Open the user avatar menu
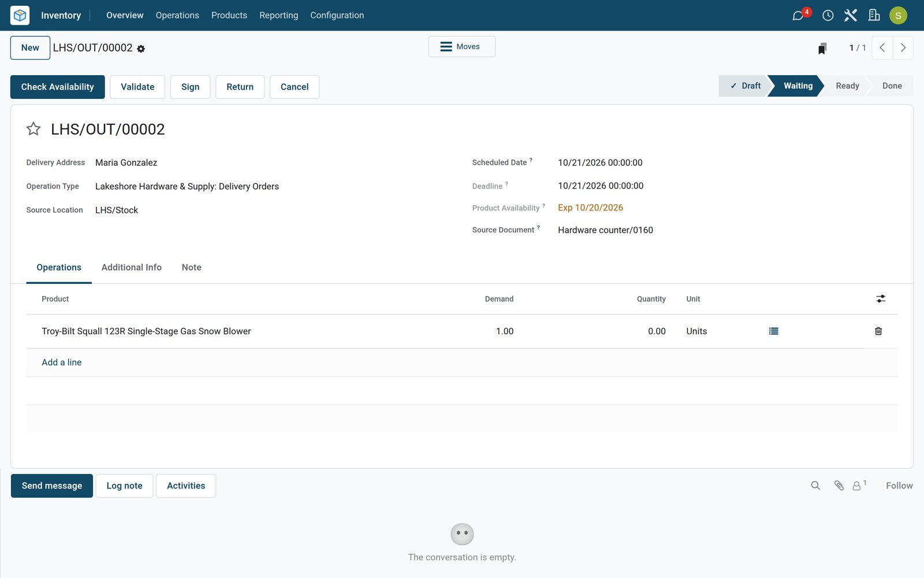This screenshot has height=578, width=924. pos(898,16)
